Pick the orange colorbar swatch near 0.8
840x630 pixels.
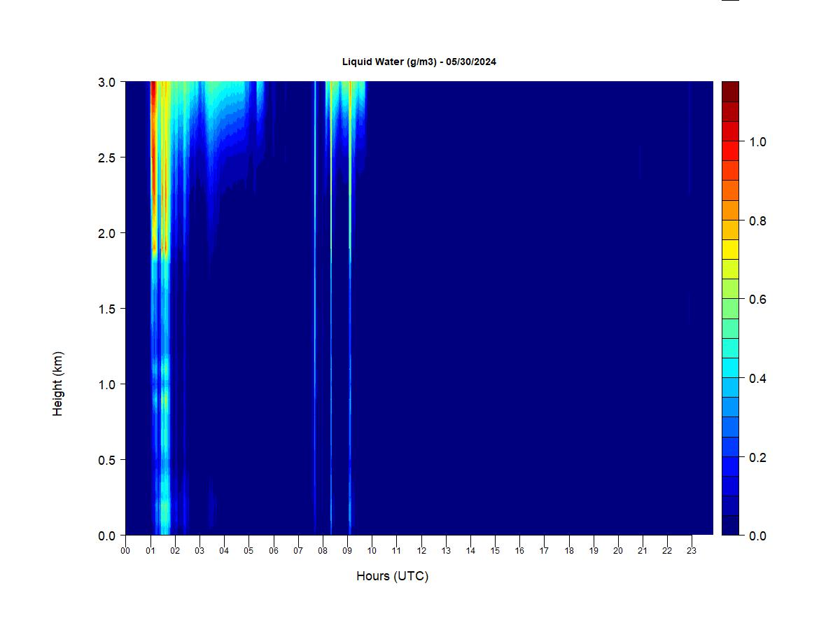730,210
